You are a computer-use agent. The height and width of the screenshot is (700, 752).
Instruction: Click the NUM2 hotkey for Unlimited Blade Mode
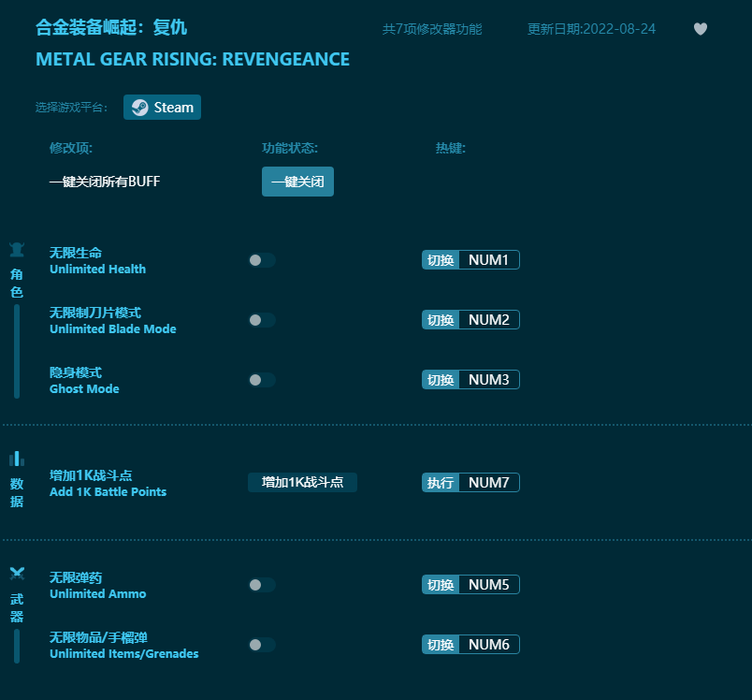click(x=488, y=320)
